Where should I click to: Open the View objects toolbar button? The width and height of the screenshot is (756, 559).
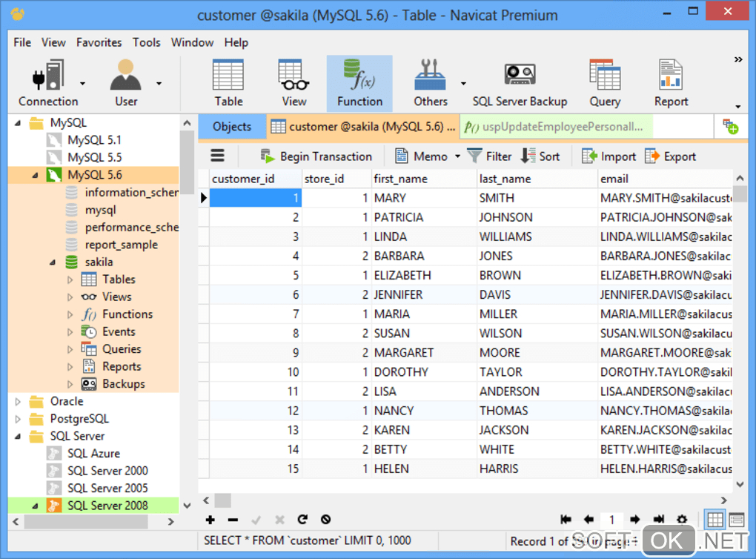click(294, 83)
